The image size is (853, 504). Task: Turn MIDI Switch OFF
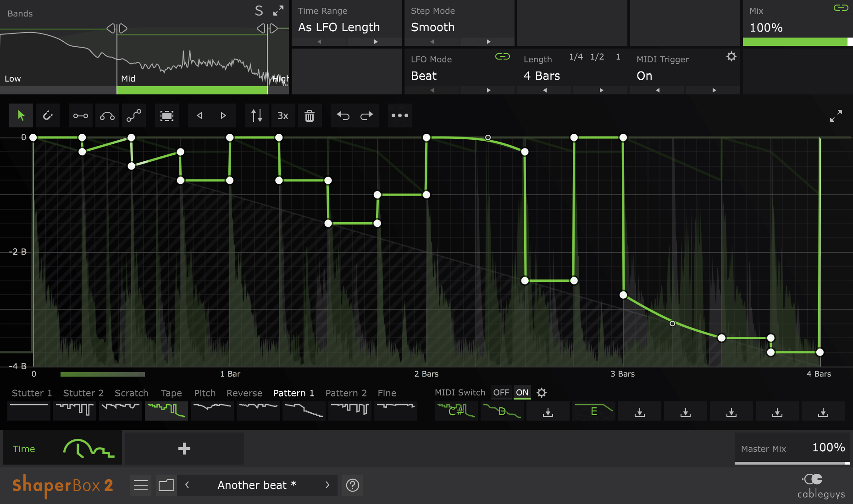tap(501, 392)
